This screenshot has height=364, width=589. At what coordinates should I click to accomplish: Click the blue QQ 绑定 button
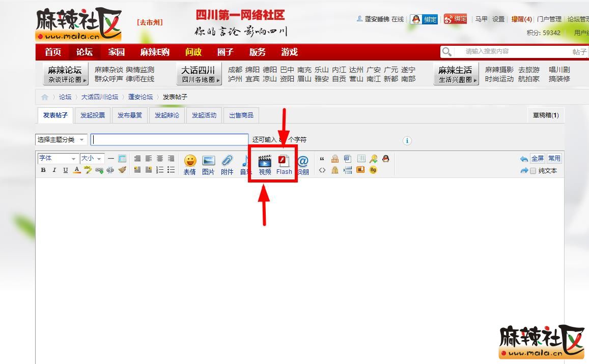424,19
